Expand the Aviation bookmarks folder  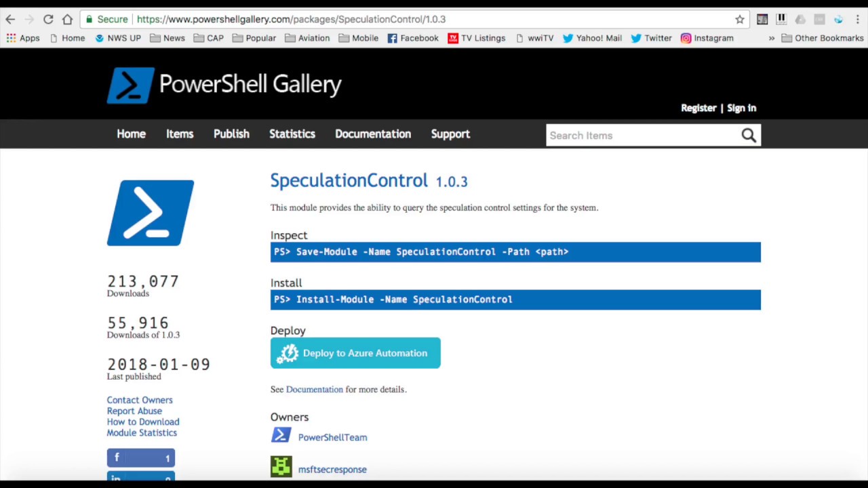(307, 38)
